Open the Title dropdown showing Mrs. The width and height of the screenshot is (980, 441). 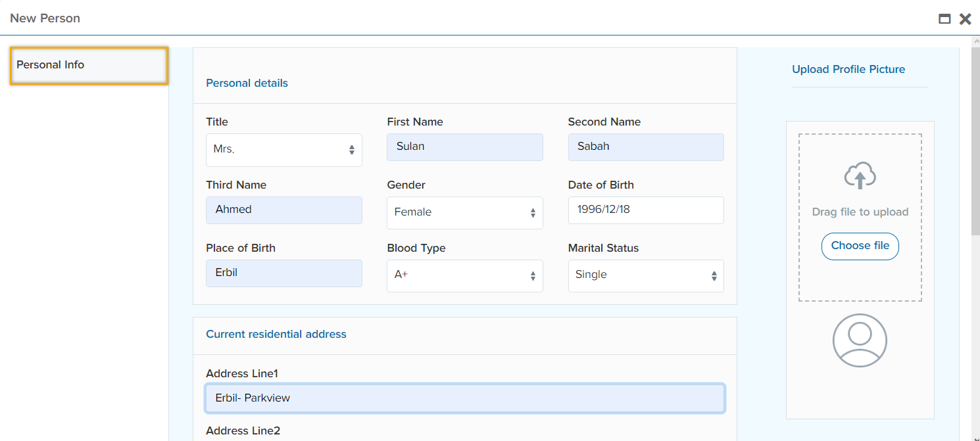[x=283, y=150]
